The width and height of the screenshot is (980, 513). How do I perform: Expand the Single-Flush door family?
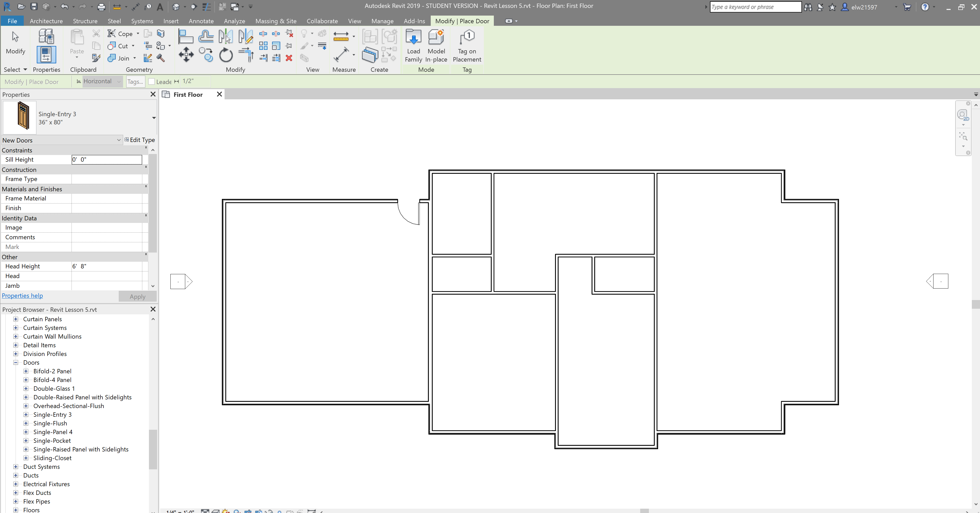point(26,423)
